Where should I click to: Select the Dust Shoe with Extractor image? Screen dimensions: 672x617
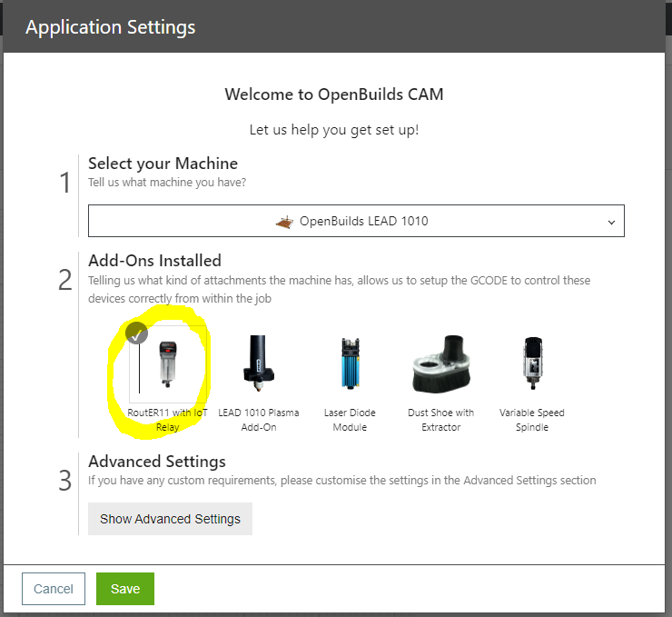pos(440,363)
